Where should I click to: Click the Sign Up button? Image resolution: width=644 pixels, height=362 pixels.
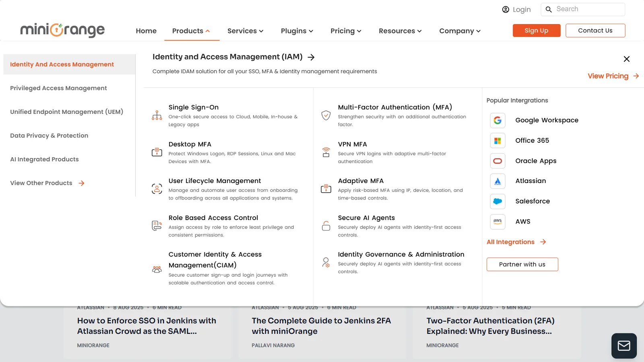(x=537, y=31)
